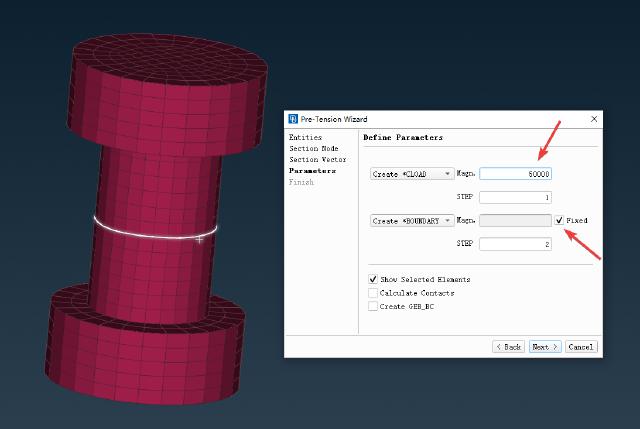Viewport: 640px width, 429px height.
Task: Click the Define Parameters heading
Action: pos(403,138)
